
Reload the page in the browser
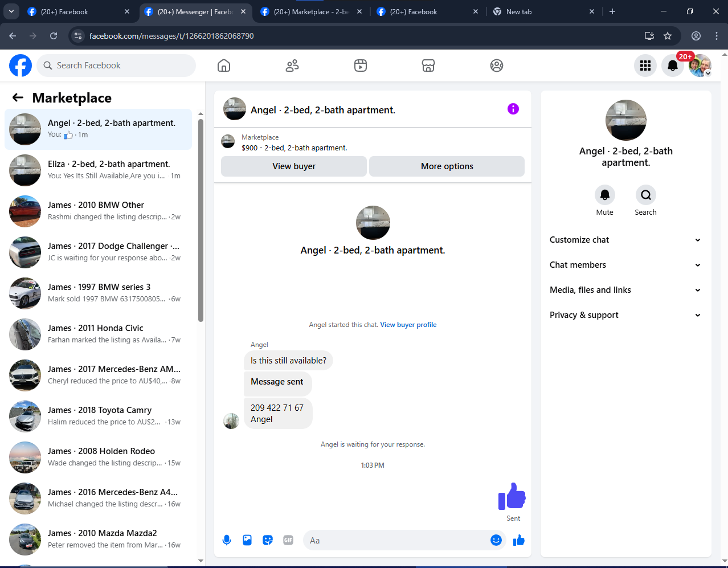coord(54,36)
